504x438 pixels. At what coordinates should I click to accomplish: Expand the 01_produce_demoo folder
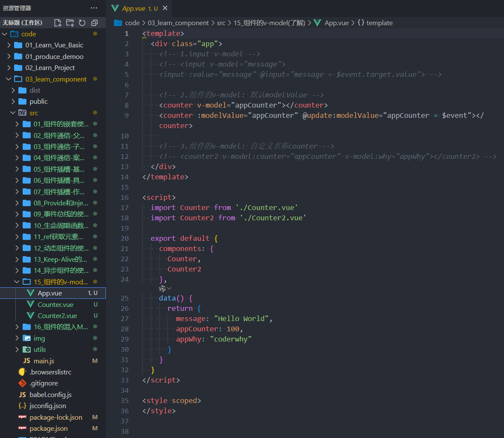(x=9, y=56)
